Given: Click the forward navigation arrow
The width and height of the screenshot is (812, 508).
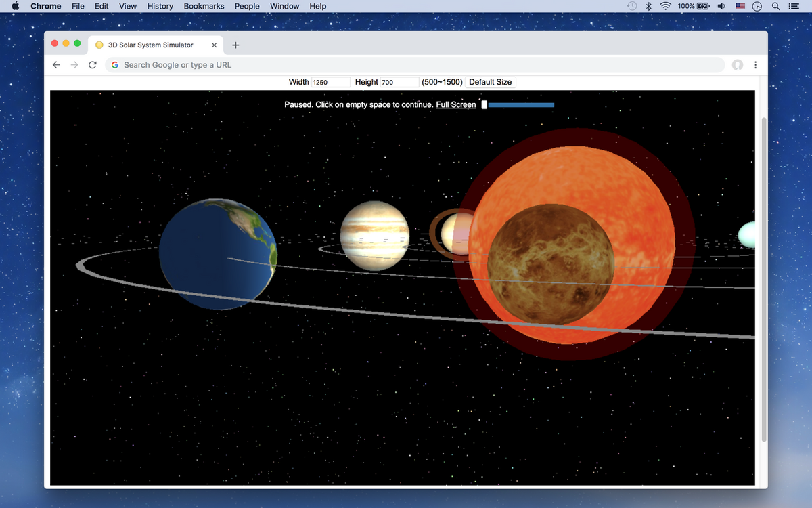Looking at the screenshot, I should (74, 65).
